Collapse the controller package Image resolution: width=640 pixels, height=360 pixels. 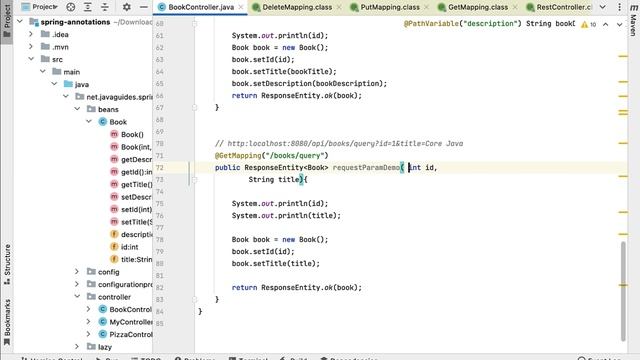point(77,297)
